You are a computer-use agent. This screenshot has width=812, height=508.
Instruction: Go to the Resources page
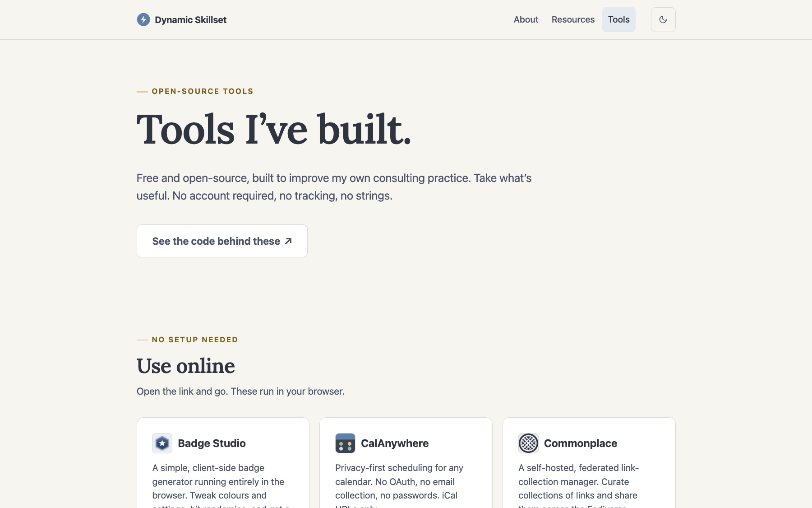point(573,19)
